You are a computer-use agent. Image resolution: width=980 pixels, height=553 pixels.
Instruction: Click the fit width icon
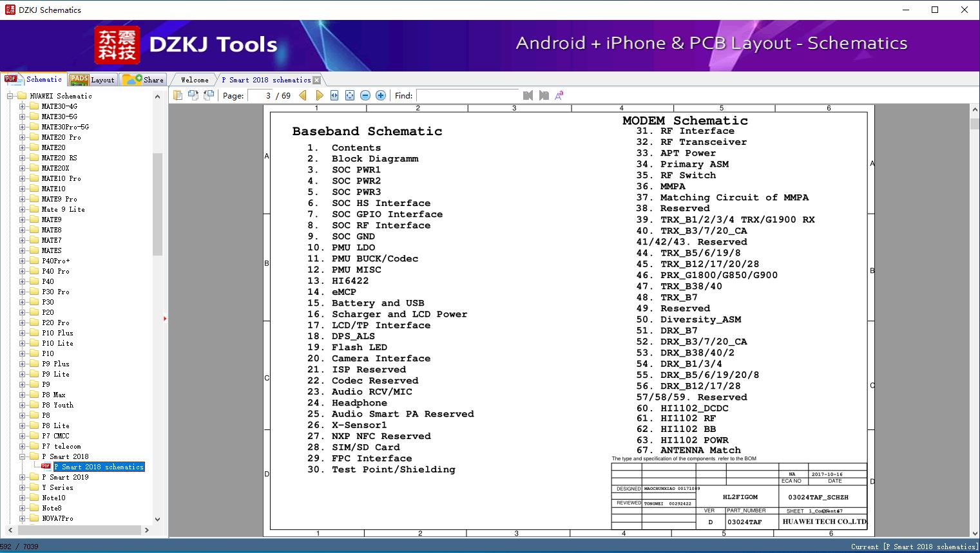point(334,95)
